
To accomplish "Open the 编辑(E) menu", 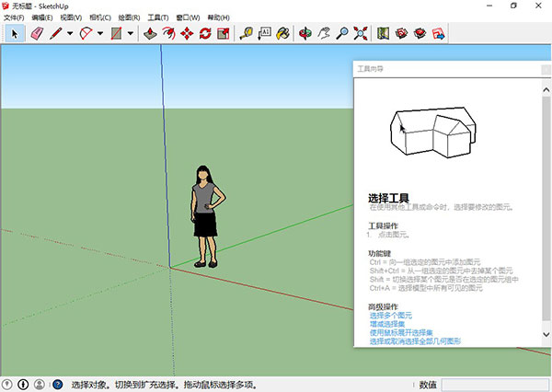I will [x=42, y=17].
